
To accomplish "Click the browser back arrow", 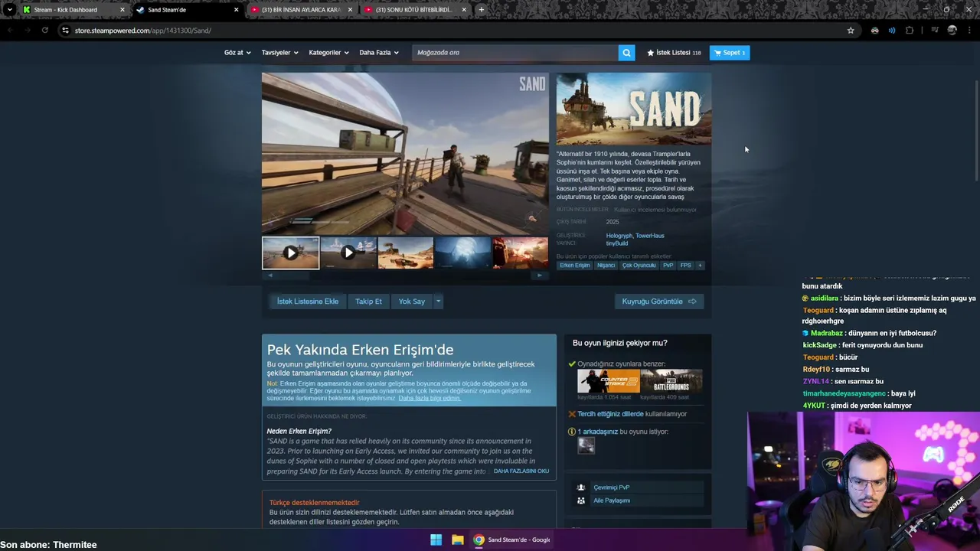I will [x=10, y=31].
